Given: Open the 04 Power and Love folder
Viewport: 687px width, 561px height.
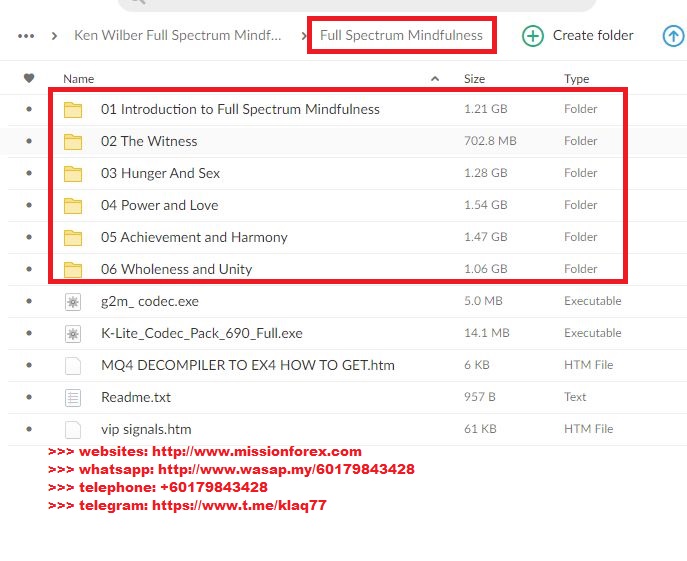Looking at the screenshot, I should (x=159, y=205).
